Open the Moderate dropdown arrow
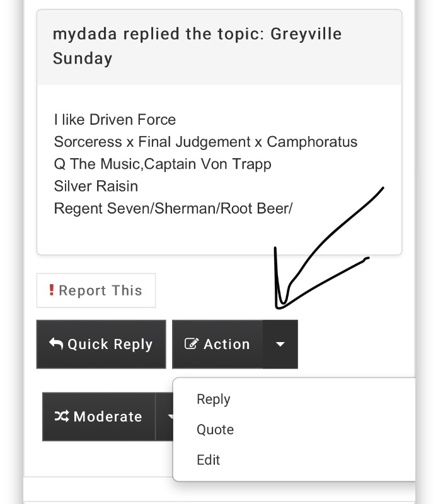Viewport: 438px width, 504px height. [169, 416]
